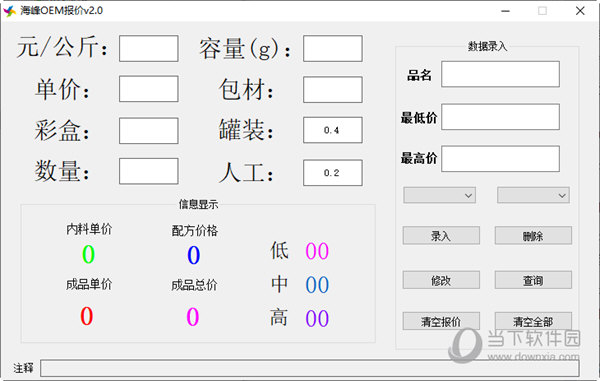Click the 信息显示 group title

tap(199, 204)
